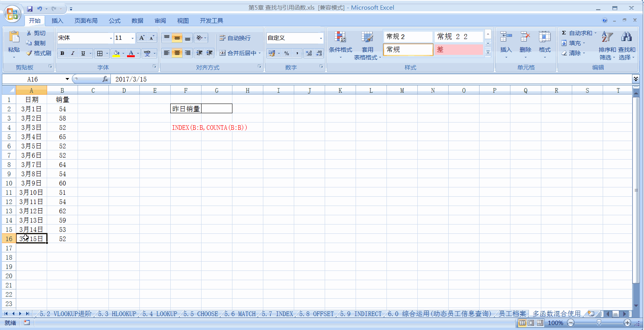644x330 pixels.
Task: Click the Delete cells 删除 icon
Action: coord(525,37)
